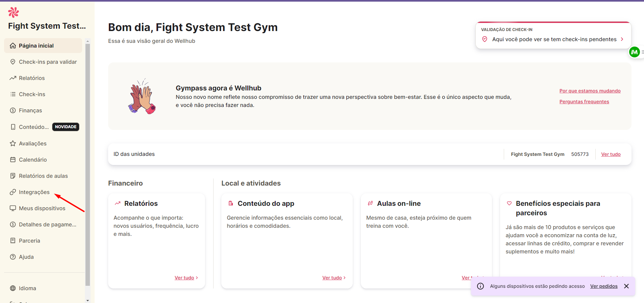Click the receipt icon beside Parceria
The image size is (644, 303).
coord(13,241)
